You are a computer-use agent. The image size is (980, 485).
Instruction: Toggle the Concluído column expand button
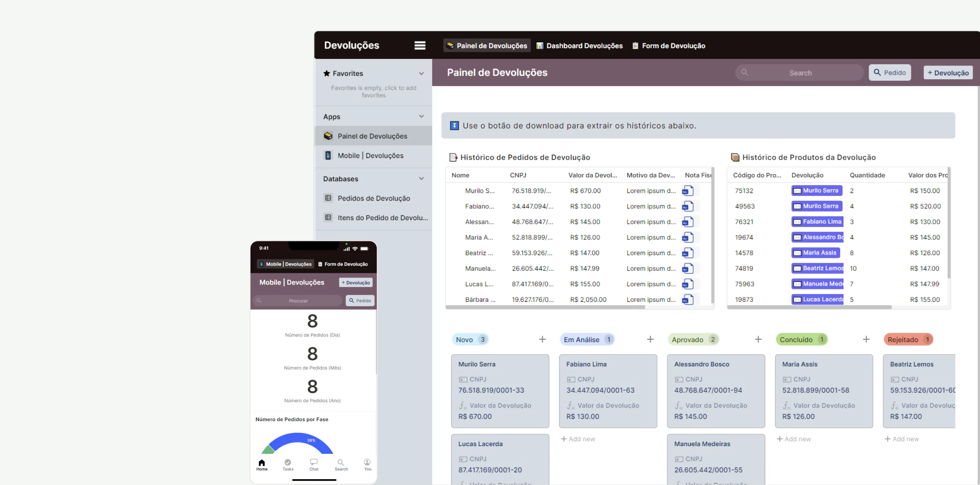click(x=866, y=339)
